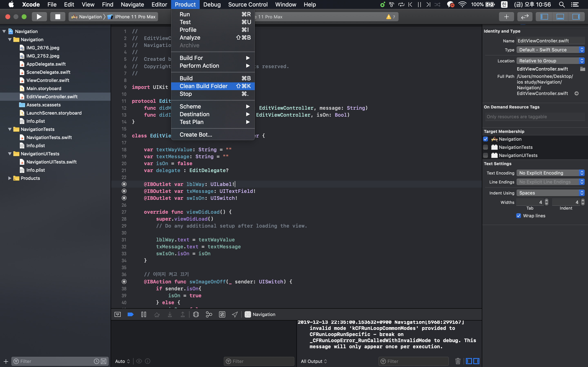The image size is (588, 367).
Task: Click the pause program execution icon
Action: (144, 314)
